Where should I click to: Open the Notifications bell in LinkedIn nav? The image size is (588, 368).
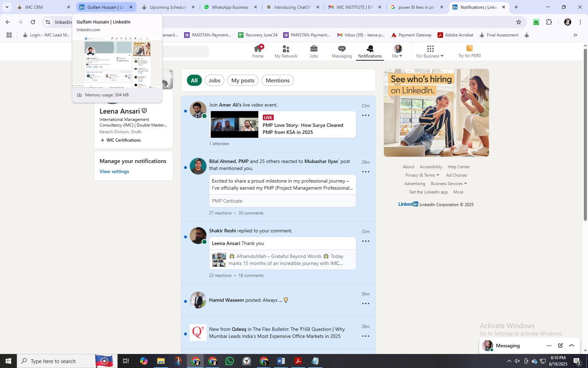pyautogui.click(x=370, y=52)
